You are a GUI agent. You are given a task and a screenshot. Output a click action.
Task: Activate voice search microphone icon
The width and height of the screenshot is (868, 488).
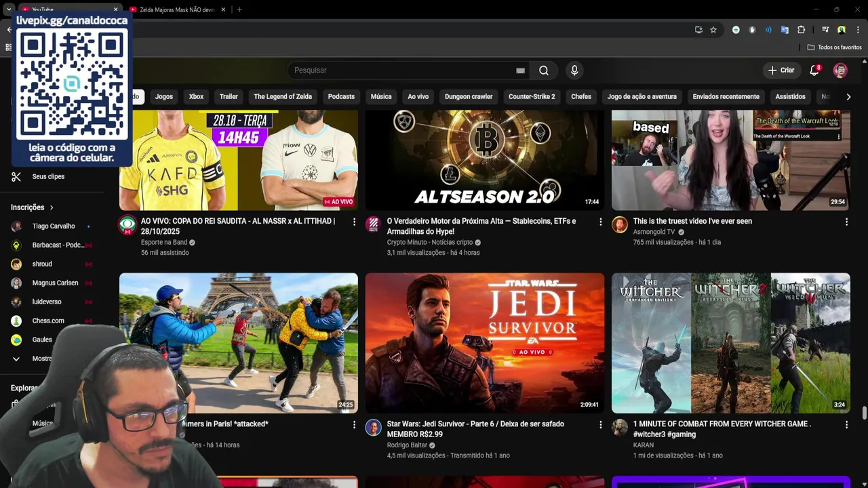coord(574,70)
